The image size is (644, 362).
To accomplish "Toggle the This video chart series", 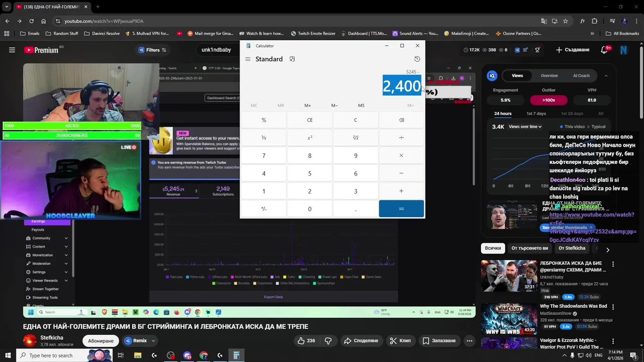I will click(x=573, y=127).
